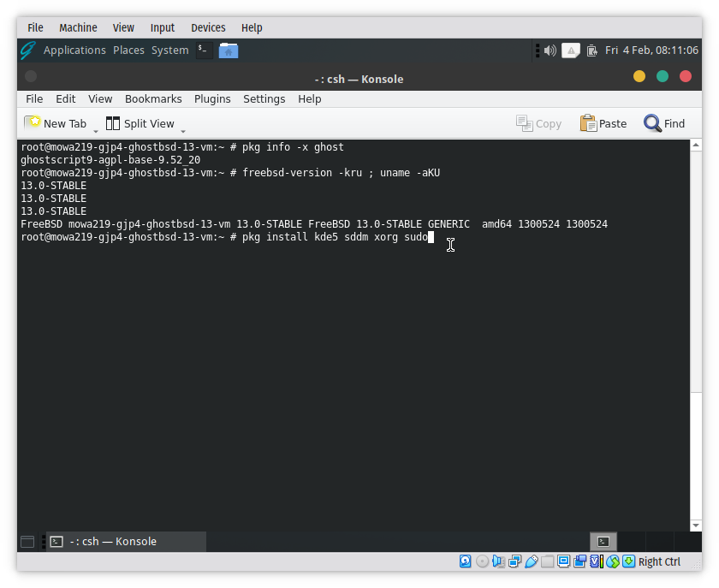The width and height of the screenshot is (719, 588).
Task: Expand the Split View dropdown arrow
Action: 183,131
